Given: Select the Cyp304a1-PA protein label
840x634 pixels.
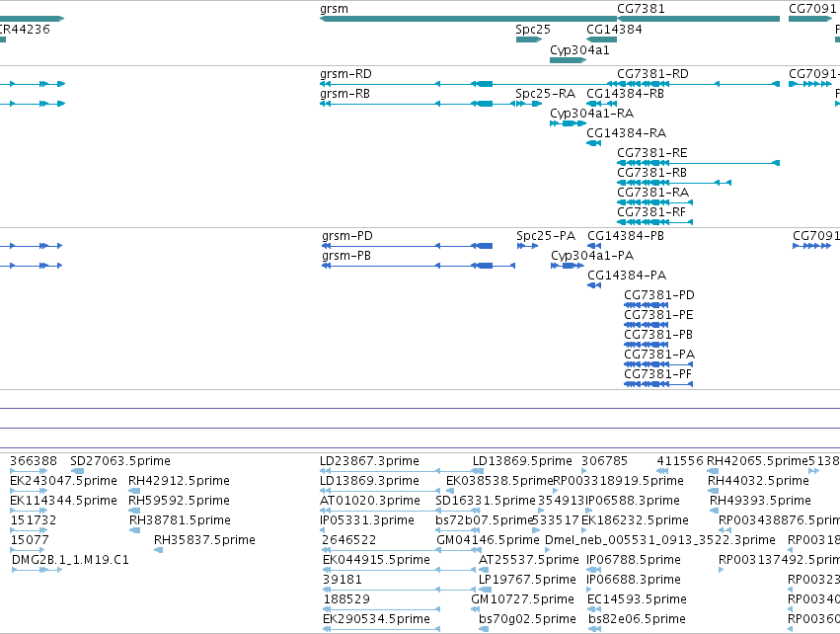Looking at the screenshot, I should click(x=592, y=256).
